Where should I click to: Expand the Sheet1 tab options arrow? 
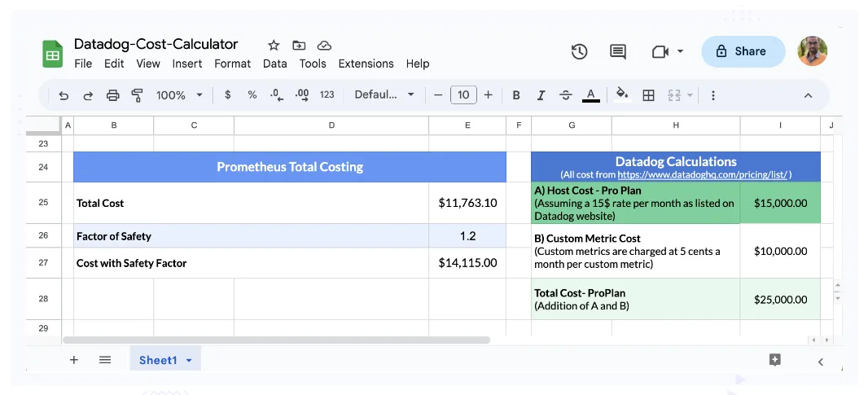tap(189, 361)
